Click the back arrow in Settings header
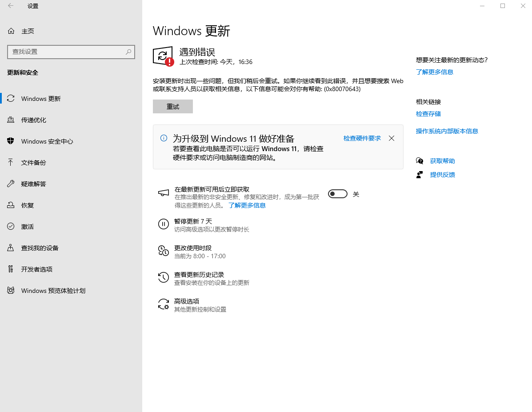The image size is (532, 412). pyautogui.click(x=11, y=6)
